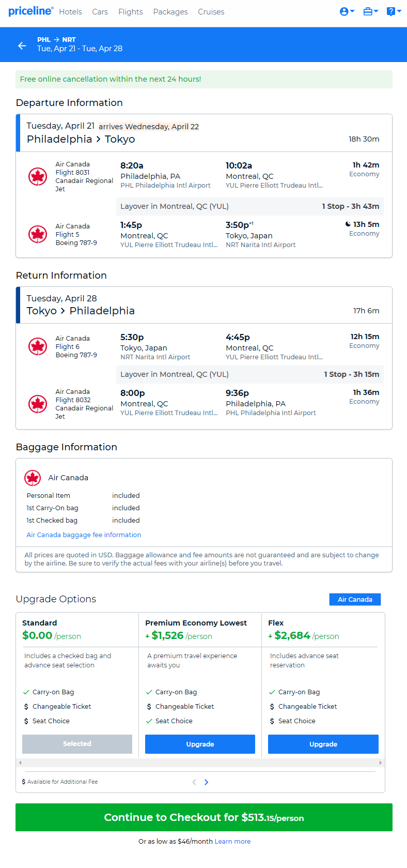Click right arrow of upgrade options scrollbar

[x=381, y=763]
